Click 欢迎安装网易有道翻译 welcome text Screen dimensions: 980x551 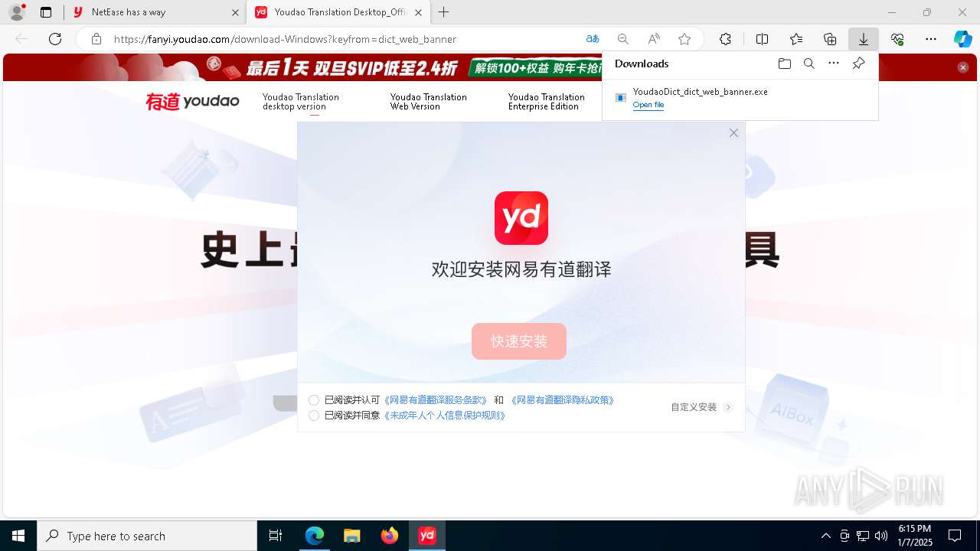(521, 269)
